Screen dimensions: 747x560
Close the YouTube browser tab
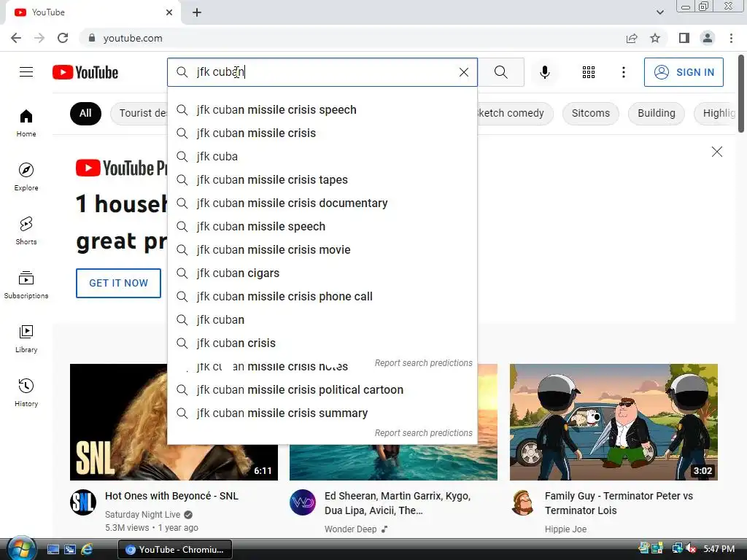tap(169, 12)
